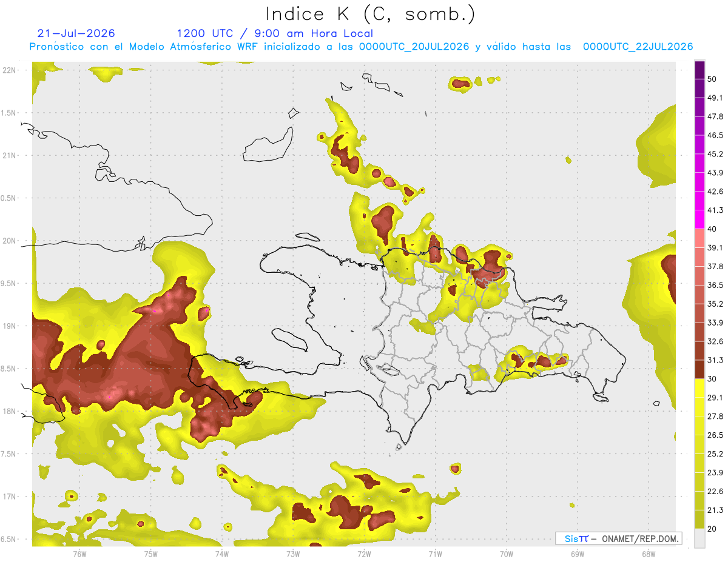
Task: Click colorbar label '22.6'
Action: 715,492
